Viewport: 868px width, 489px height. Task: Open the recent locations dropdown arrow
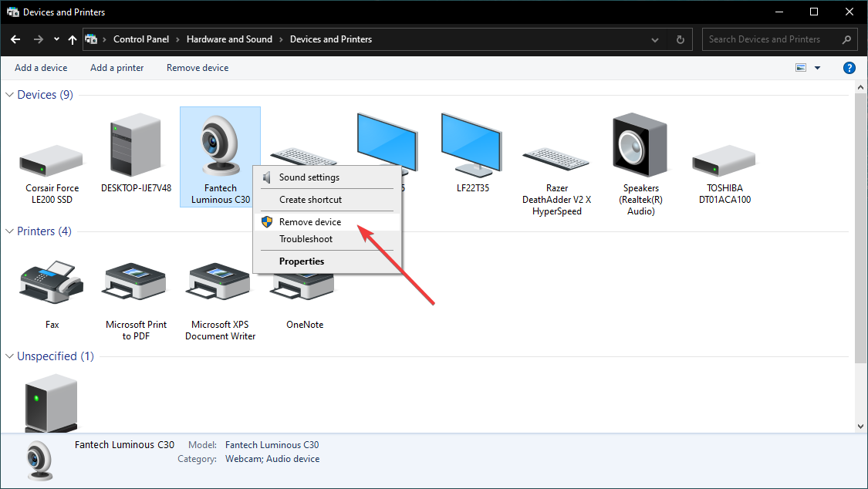(x=56, y=39)
